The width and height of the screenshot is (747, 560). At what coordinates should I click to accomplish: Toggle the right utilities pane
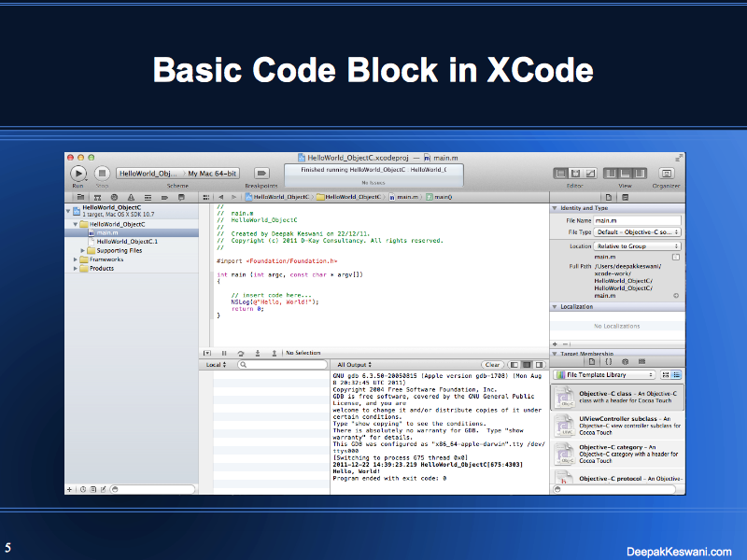[x=640, y=174]
